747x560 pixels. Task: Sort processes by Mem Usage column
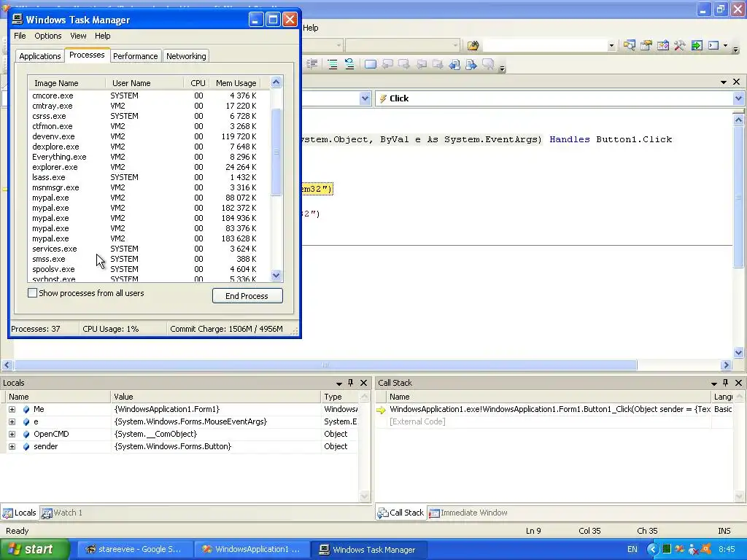click(x=236, y=83)
